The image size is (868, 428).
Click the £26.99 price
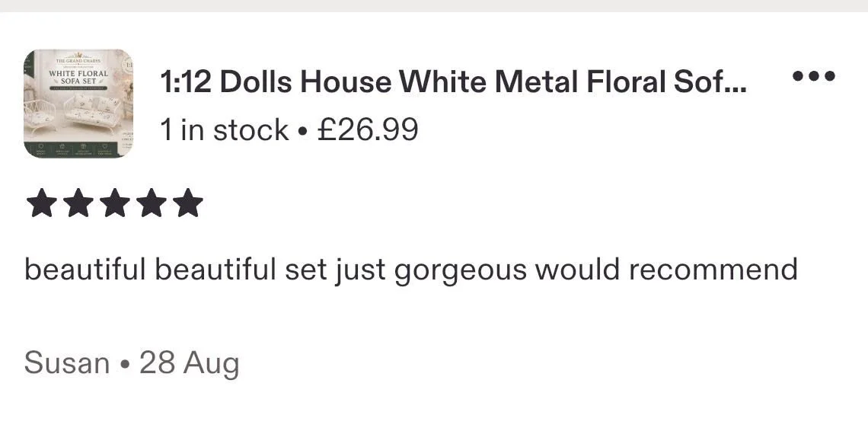click(368, 130)
